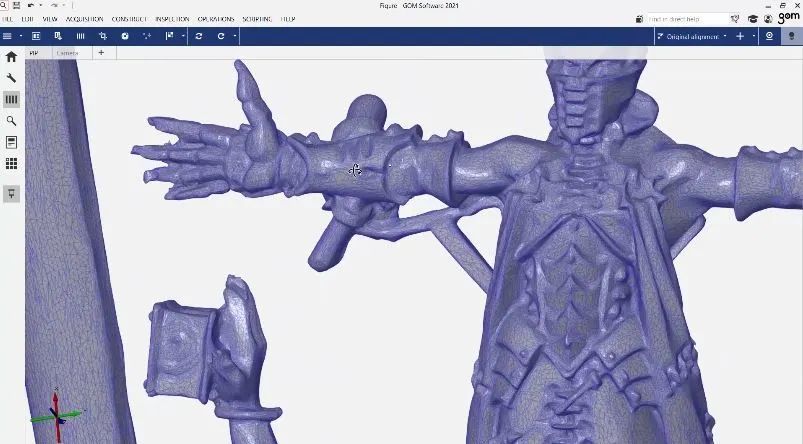
Task: Click the flag report icon in toolbar
Action: click(x=170, y=36)
